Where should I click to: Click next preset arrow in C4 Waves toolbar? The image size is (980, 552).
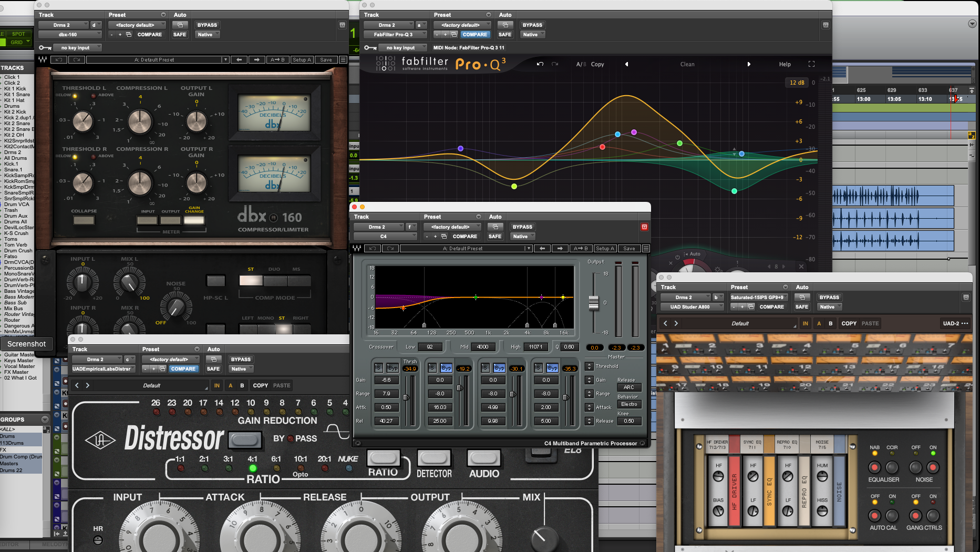(x=560, y=249)
